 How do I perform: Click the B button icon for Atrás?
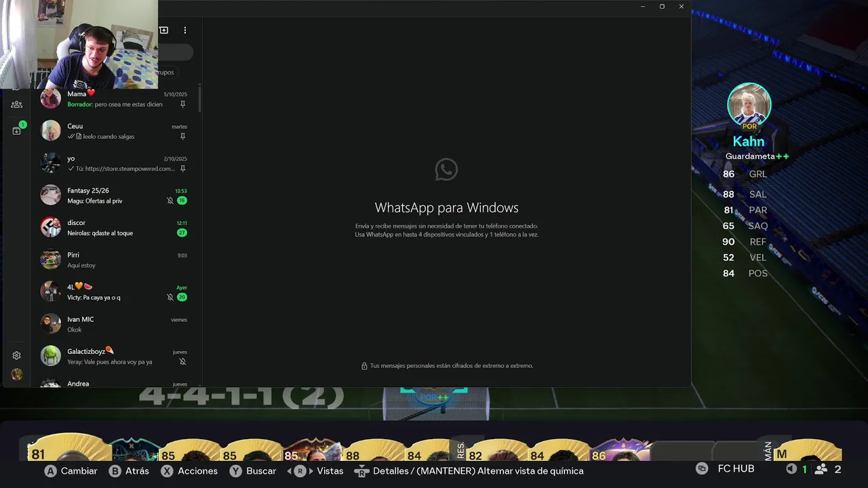(115, 470)
